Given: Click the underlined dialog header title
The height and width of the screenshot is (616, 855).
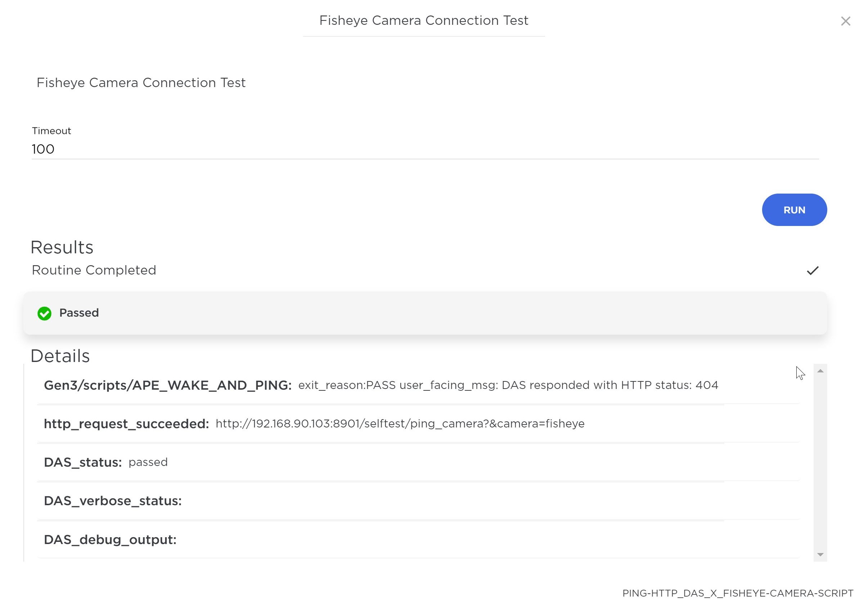Looking at the screenshot, I should tap(424, 21).
